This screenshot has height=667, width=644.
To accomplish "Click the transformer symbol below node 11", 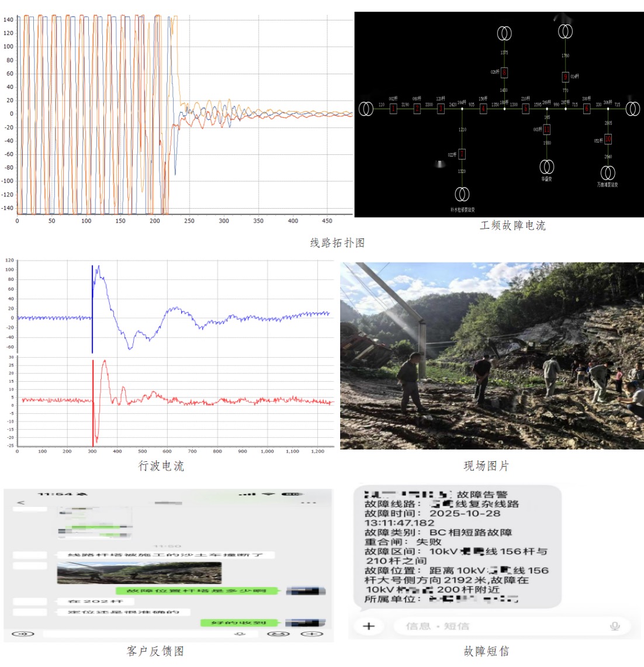I will tap(547, 167).
